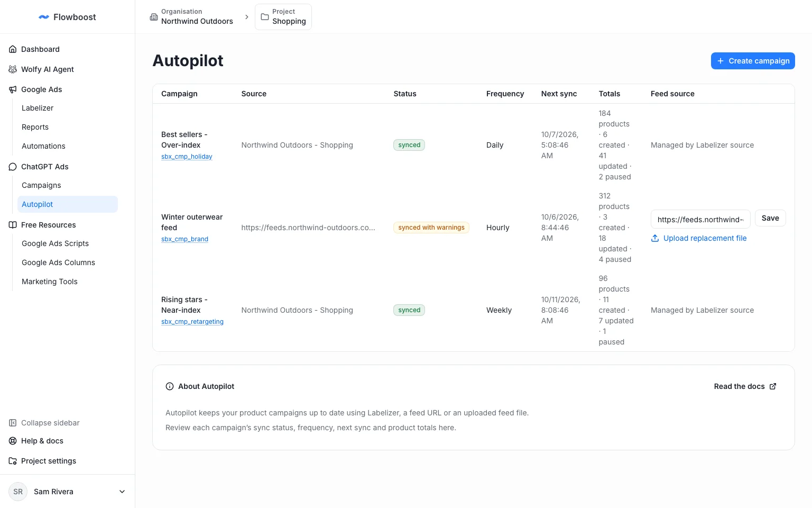The width and height of the screenshot is (812, 508).
Task: Click the Frequency column header
Action: (505, 94)
